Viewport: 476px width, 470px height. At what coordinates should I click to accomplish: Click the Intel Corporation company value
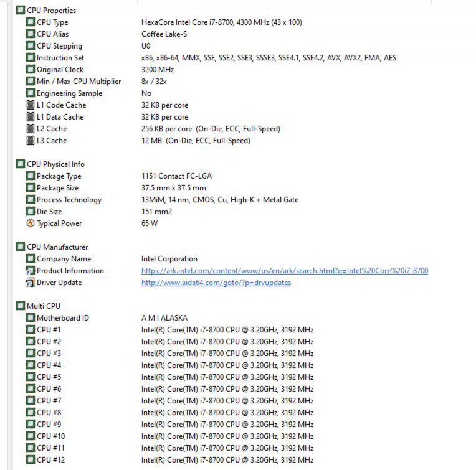click(x=169, y=258)
